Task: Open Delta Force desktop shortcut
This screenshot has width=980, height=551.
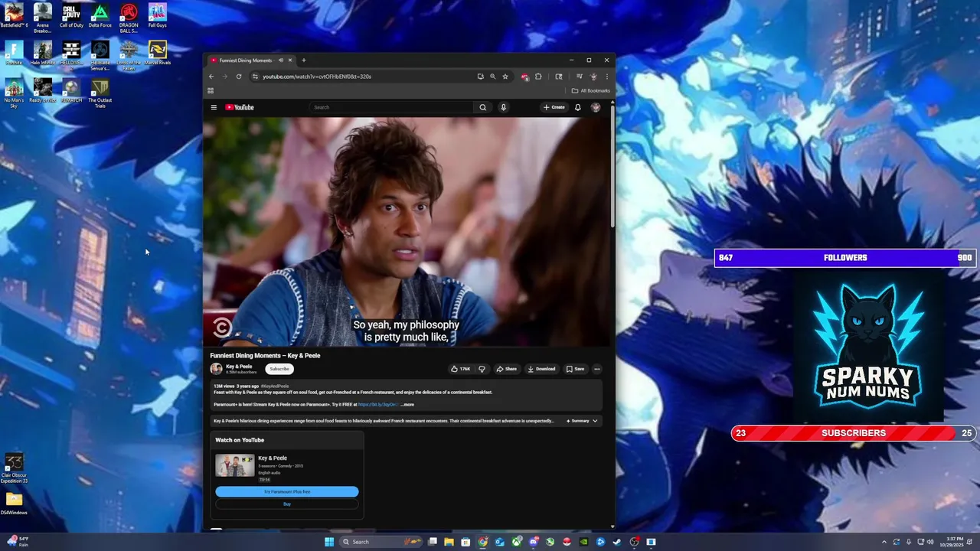Action: coord(100,16)
